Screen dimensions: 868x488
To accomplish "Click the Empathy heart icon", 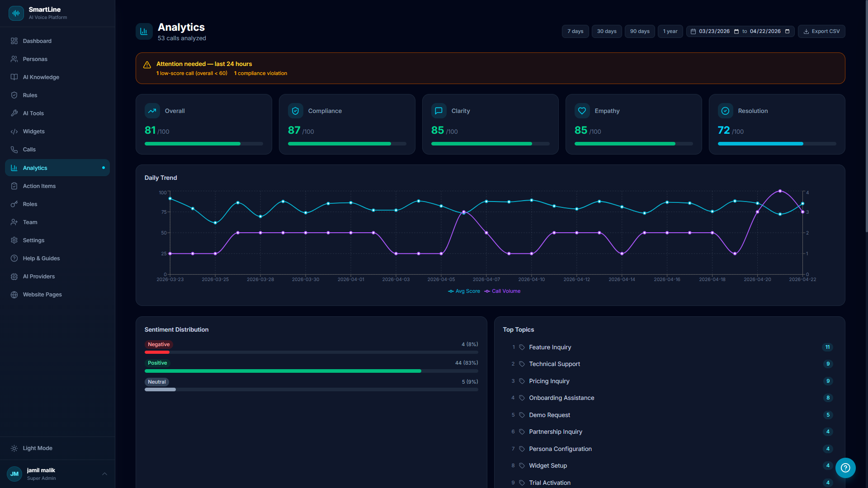I will coord(582,110).
